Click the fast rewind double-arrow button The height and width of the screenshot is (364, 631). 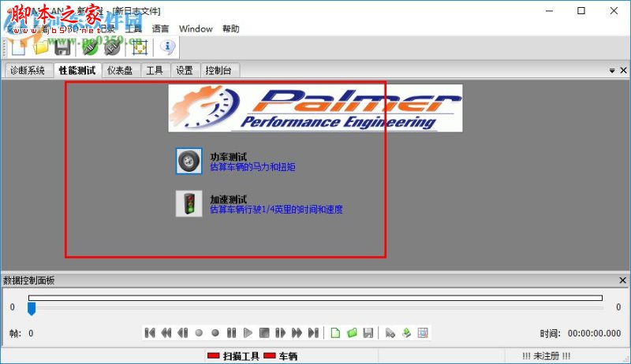(x=166, y=332)
